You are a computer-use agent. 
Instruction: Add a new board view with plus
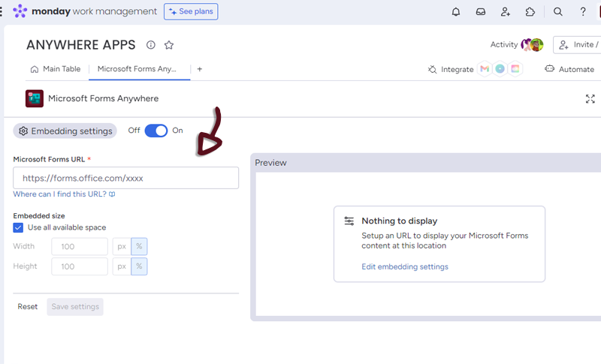click(199, 69)
